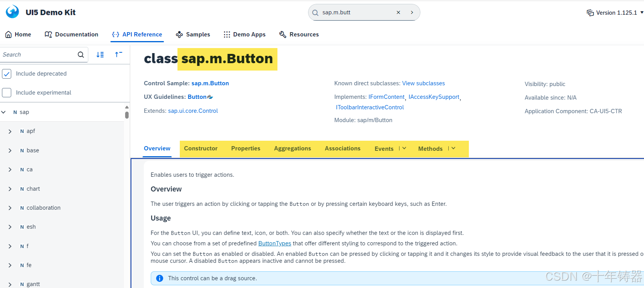This screenshot has height=288, width=644.
Task: Select the esh namespace in the tree
Action: (31, 227)
